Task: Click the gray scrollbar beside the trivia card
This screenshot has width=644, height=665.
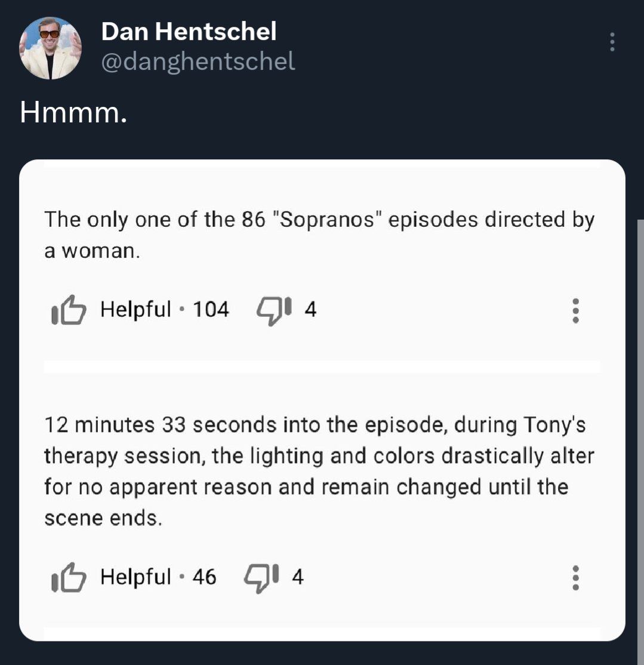Action: tap(640, 418)
